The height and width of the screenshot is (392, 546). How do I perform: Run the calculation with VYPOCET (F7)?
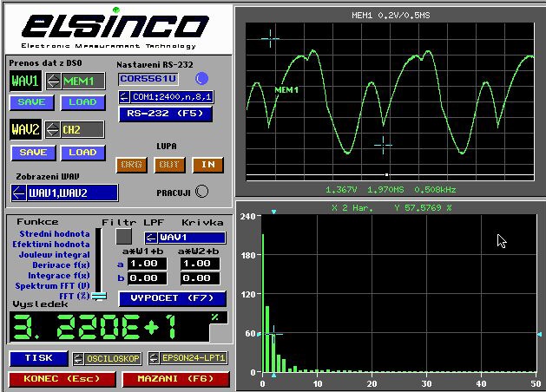point(173,298)
